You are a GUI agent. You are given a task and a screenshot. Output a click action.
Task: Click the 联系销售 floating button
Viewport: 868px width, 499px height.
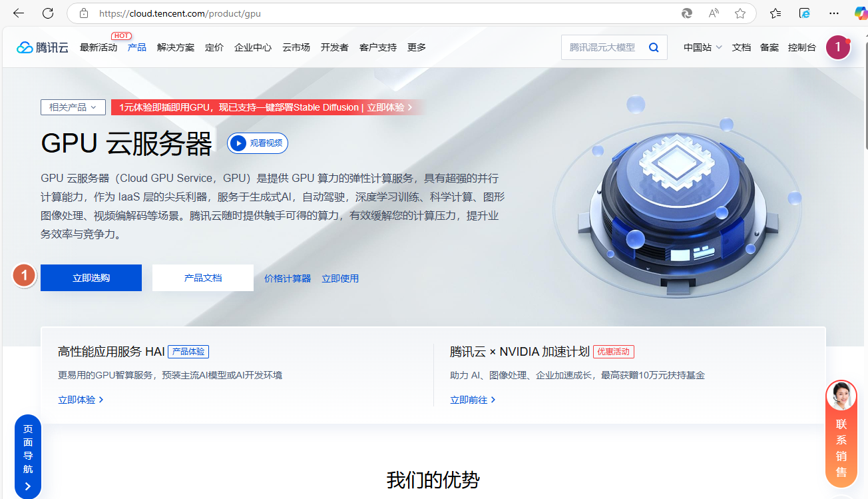tap(841, 434)
